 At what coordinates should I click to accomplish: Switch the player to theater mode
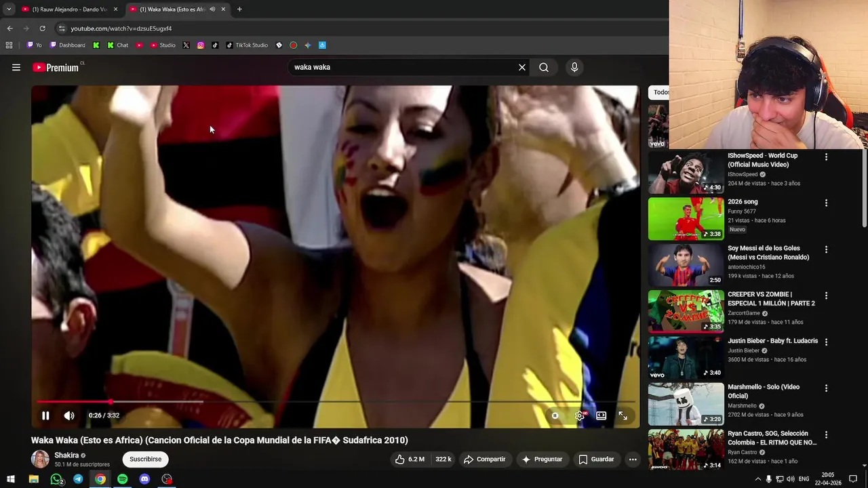601,415
